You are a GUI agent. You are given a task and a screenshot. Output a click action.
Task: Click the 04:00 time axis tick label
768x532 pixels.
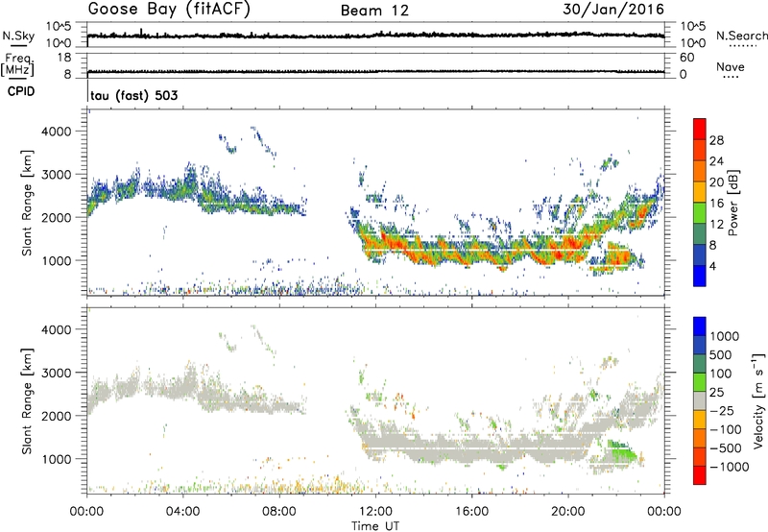pos(183,512)
